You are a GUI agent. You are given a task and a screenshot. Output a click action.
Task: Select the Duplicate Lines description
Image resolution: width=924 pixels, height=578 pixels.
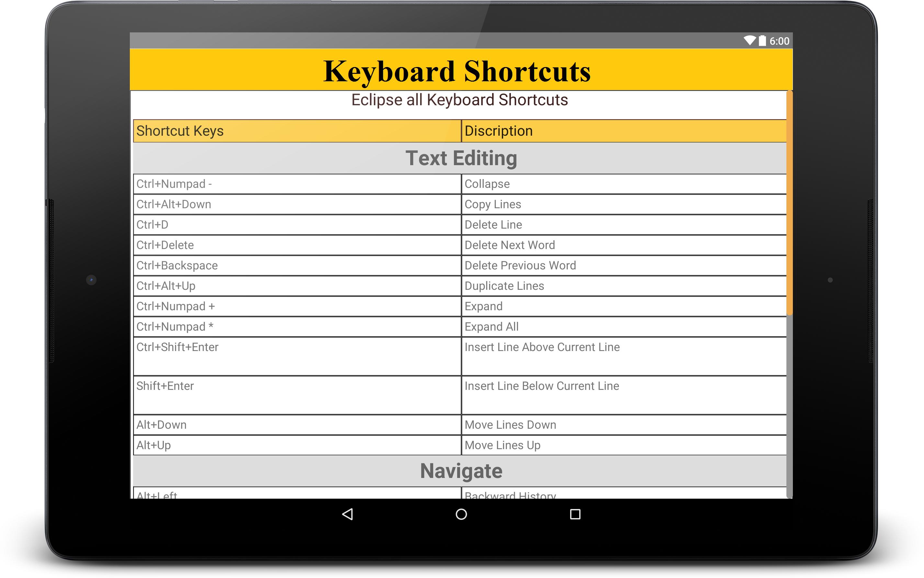[624, 286]
